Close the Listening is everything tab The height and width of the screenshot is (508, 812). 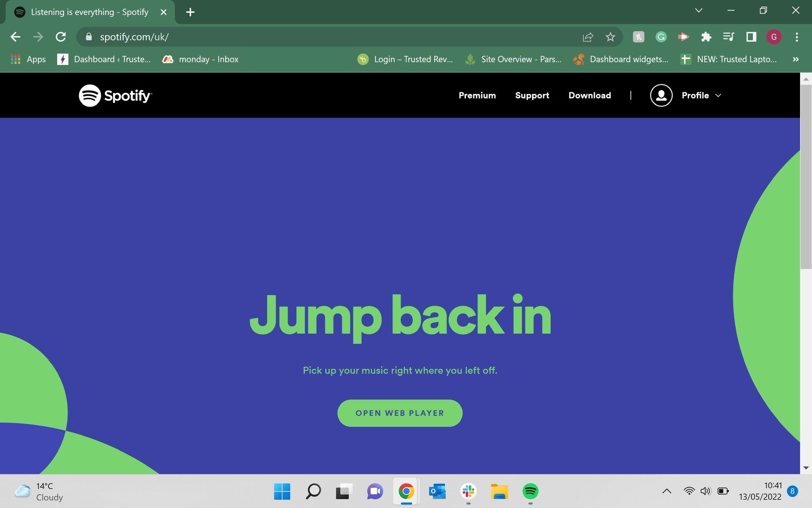click(x=163, y=12)
